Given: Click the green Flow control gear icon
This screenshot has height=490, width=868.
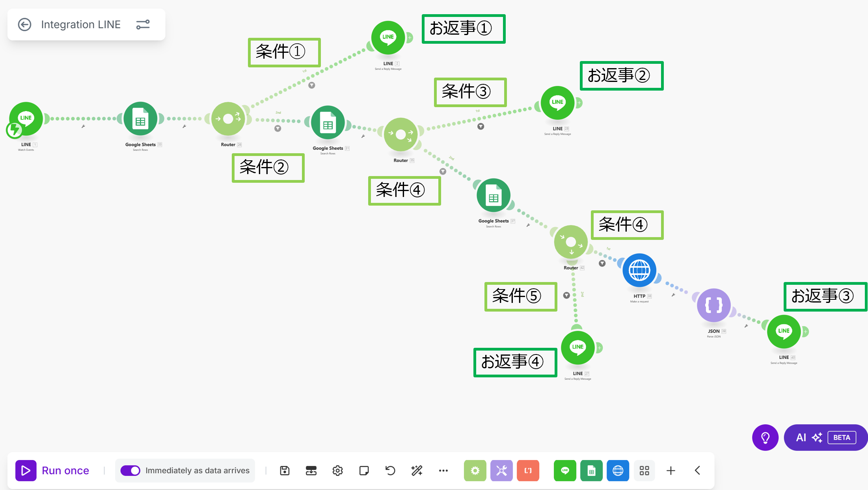Looking at the screenshot, I should [x=475, y=470].
